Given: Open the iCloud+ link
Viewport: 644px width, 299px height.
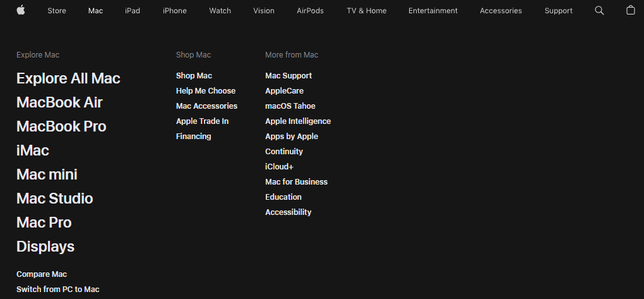Looking at the screenshot, I should (279, 167).
